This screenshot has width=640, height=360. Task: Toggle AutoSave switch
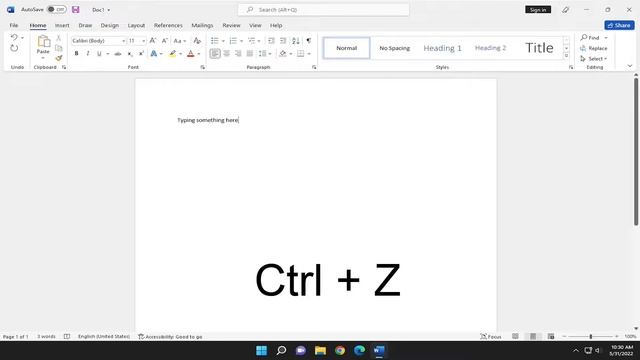(57, 9)
